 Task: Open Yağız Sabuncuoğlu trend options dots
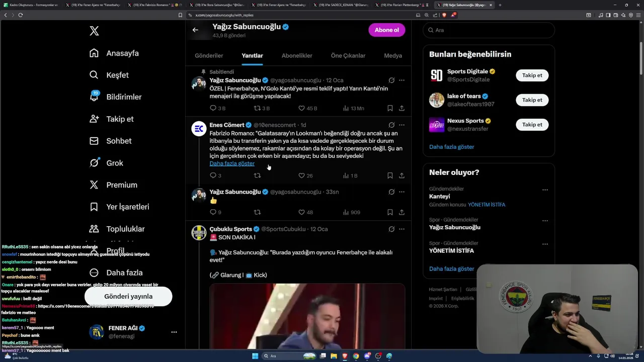coord(545,221)
